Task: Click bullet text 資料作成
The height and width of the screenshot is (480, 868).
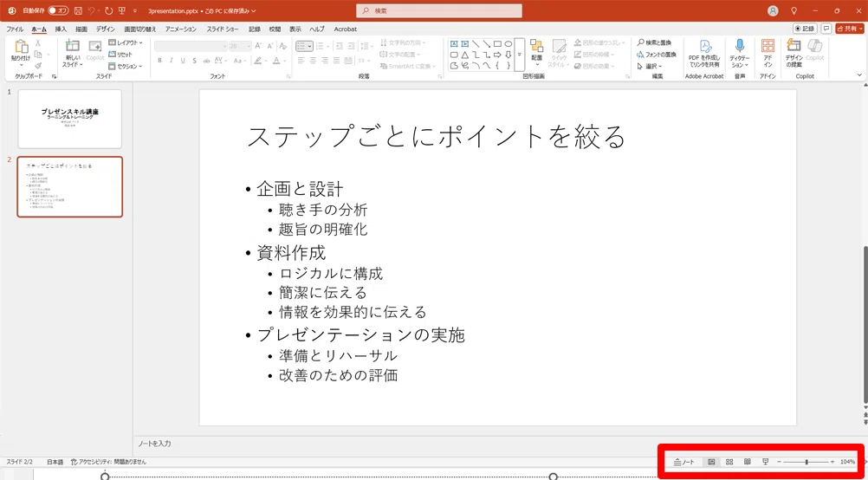Action: tap(291, 253)
